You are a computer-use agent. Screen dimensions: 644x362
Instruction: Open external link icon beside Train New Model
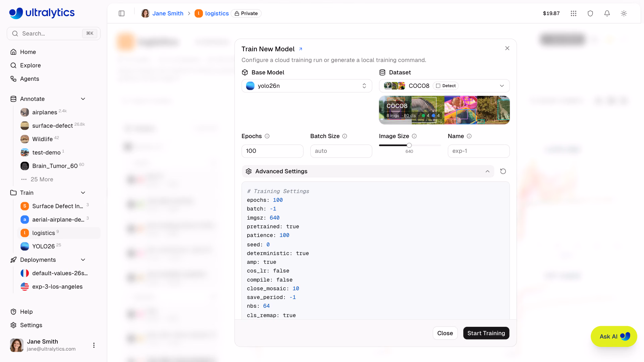pos(301,49)
